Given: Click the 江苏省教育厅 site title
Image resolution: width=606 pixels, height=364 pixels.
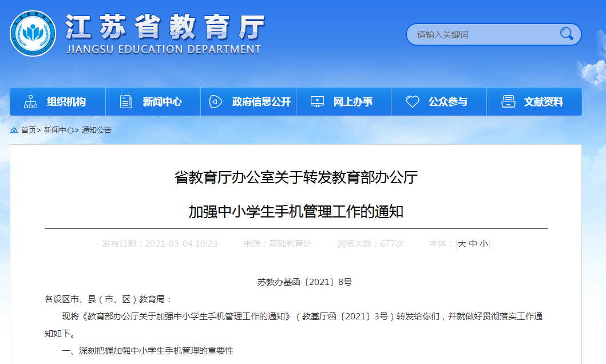Looking at the screenshot, I should (165, 27).
